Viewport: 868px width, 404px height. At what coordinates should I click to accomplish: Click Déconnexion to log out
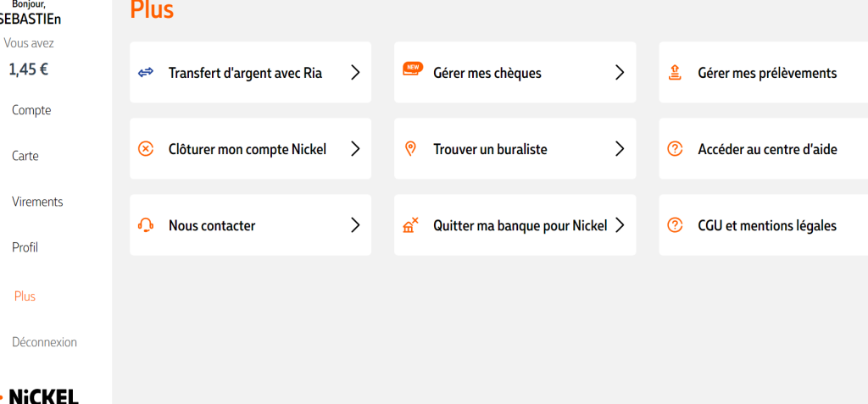tap(44, 342)
